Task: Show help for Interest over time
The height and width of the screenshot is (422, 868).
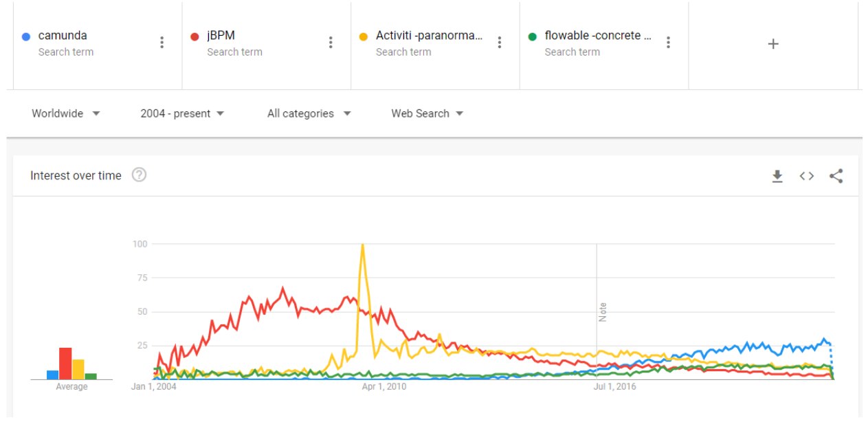Action: click(139, 175)
